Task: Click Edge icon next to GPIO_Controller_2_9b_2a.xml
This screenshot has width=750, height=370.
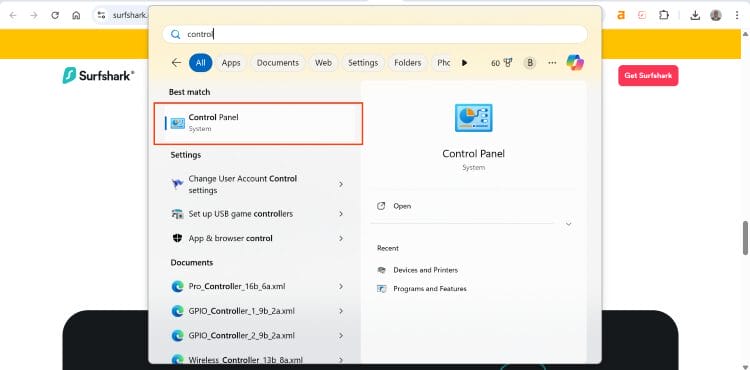Action: (x=177, y=336)
